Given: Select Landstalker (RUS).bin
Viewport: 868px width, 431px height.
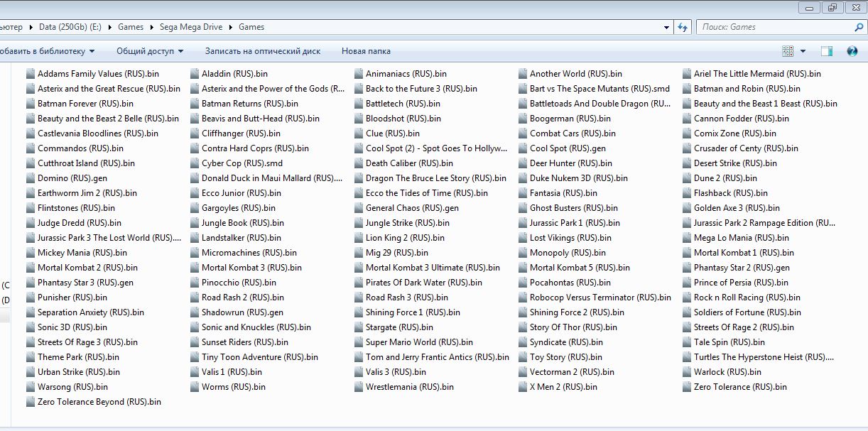Looking at the screenshot, I should pyautogui.click(x=236, y=238).
